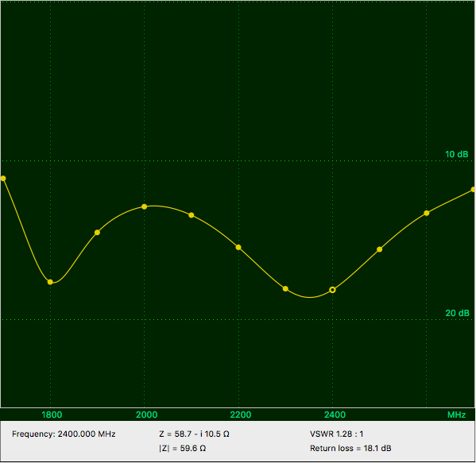The height and width of the screenshot is (463, 476).
Task: Click the data point at 1900 MHz
Action: coord(97,233)
